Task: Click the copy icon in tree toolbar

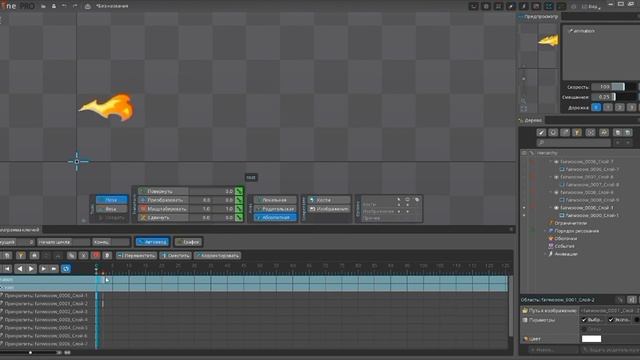Action: tap(618, 132)
